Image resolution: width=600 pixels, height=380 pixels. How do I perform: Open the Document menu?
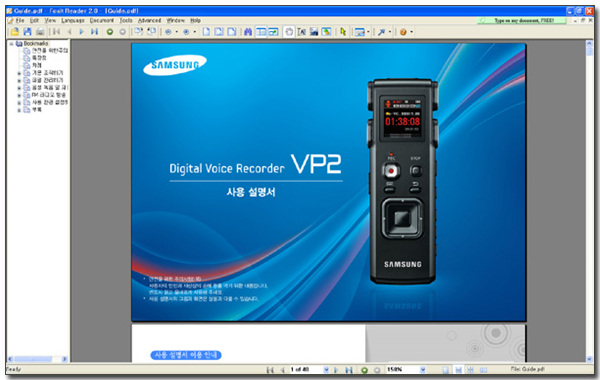[x=102, y=20]
